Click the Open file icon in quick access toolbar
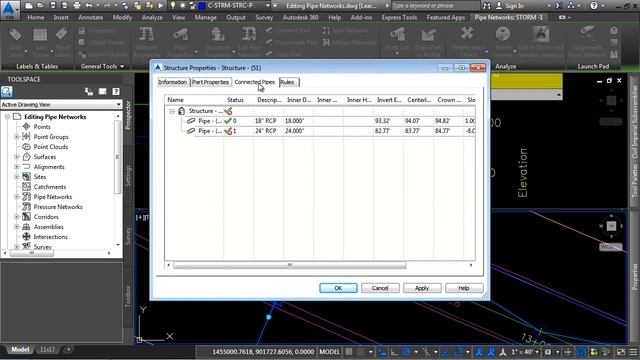The height and width of the screenshot is (360, 640). click(x=40, y=6)
